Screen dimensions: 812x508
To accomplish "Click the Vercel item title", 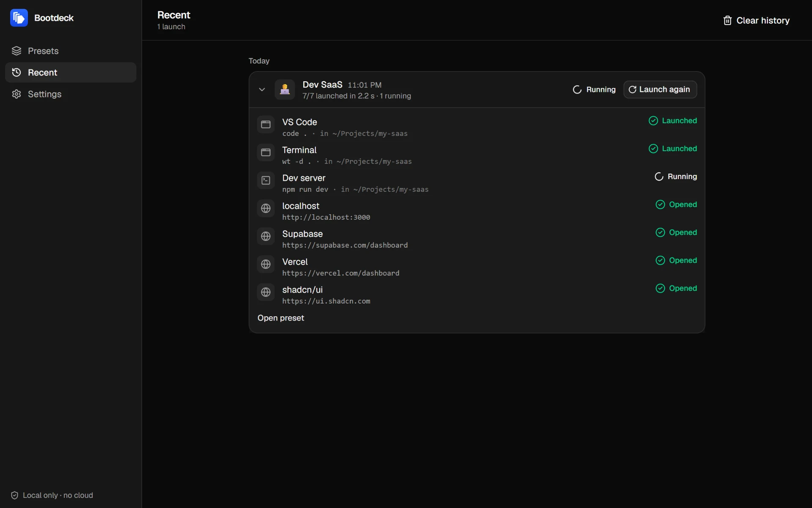I will (x=295, y=262).
